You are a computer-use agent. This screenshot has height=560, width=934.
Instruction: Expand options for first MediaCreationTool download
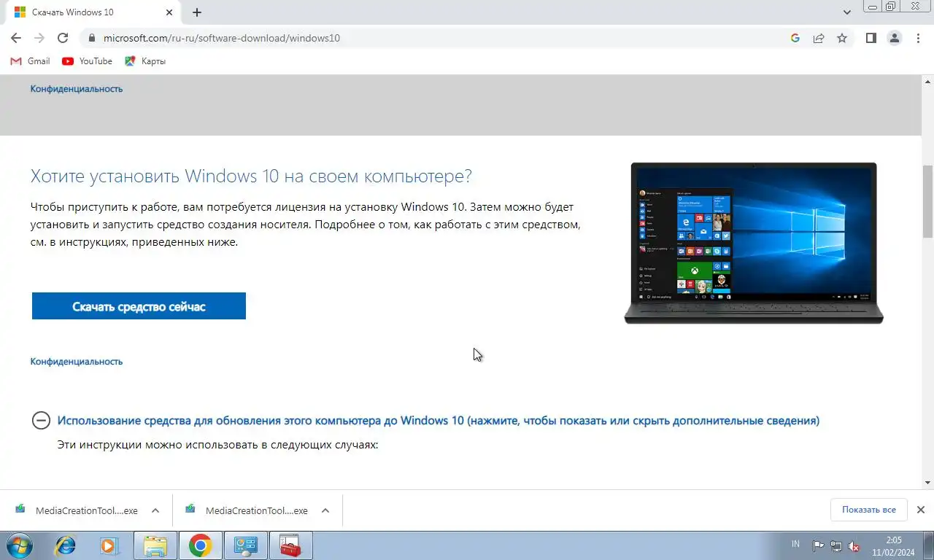point(155,510)
